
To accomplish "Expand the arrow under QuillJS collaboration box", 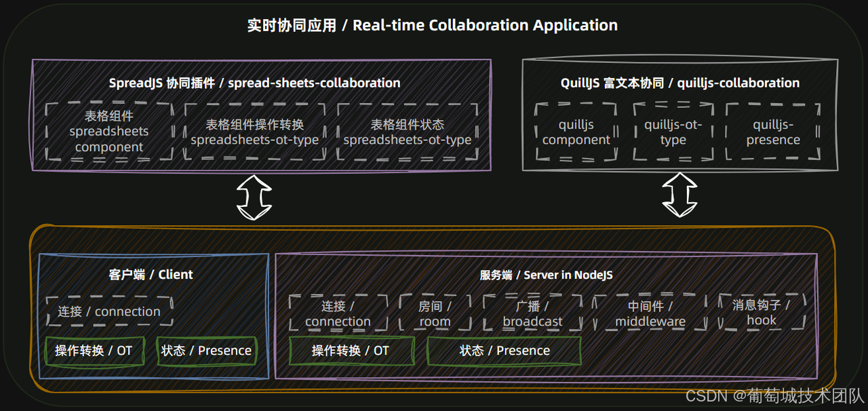I will click(x=680, y=197).
